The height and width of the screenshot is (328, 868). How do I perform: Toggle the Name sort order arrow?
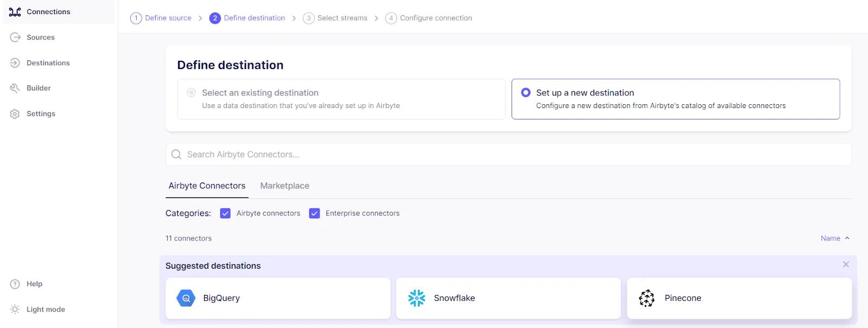[x=847, y=238]
